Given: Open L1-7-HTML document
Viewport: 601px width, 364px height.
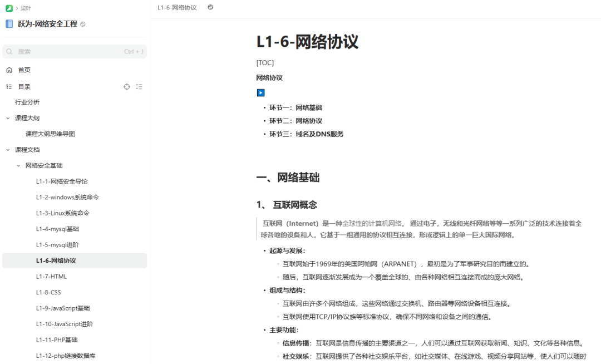Looking at the screenshot, I should (x=51, y=277).
